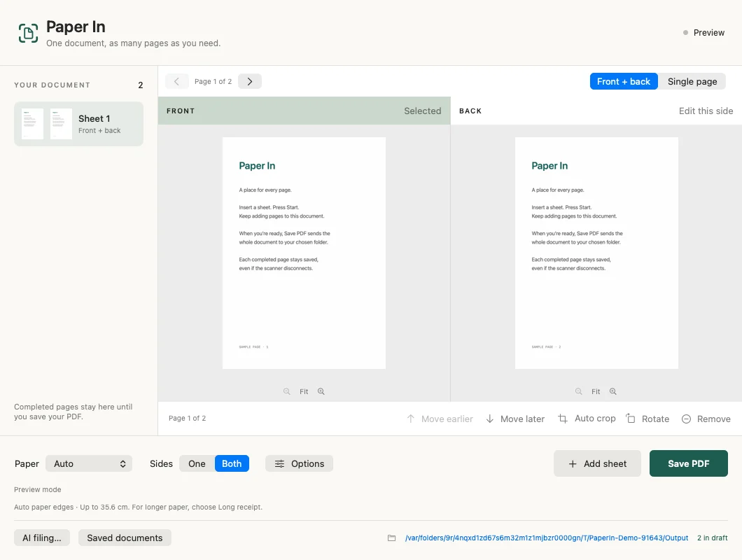Click the 'Completed pages stay here' note
Image resolution: width=742 pixels, height=560 pixels.
tap(73, 412)
